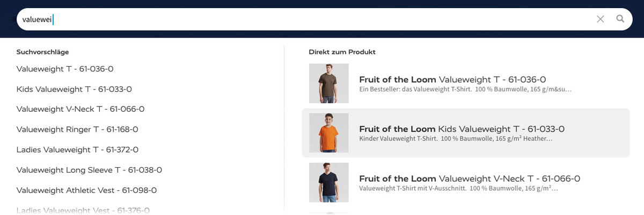
Task: Choose Valueweight Athletic Vest - 61-098-0 suggestion
Action: click(86, 190)
